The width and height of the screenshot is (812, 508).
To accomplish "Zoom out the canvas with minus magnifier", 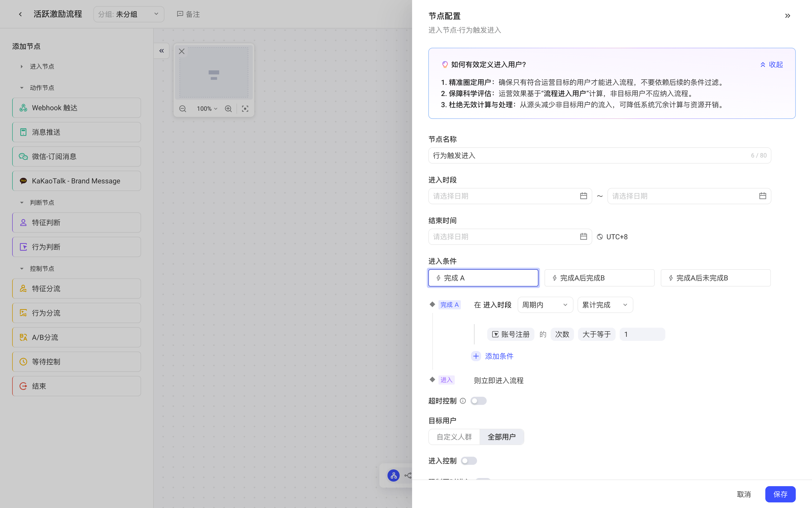I will 182,108.
